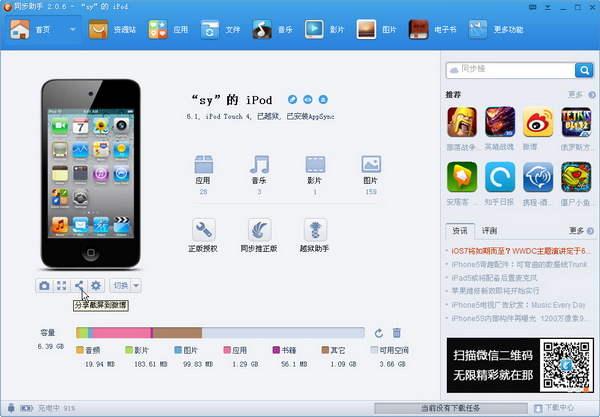The height and width of the screenshot is (417, 600).
Task: Open 同步推正版 feature
Action: pos(259,235)
